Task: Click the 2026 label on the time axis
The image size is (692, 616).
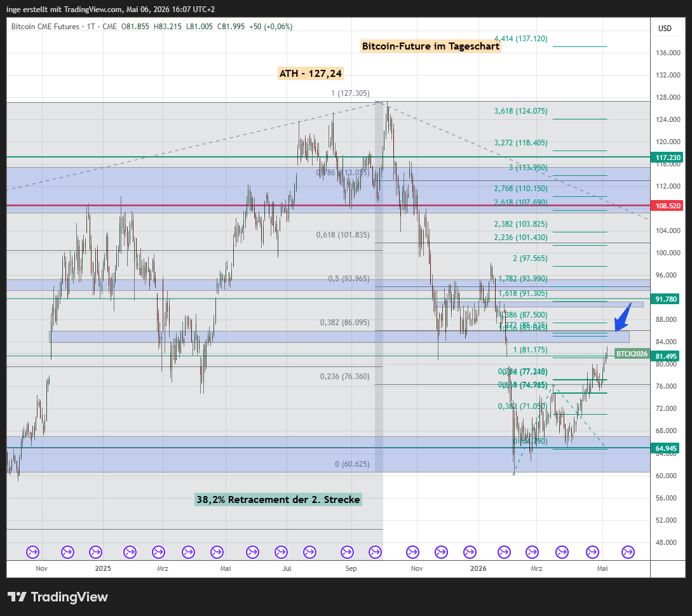Action: 478,568
